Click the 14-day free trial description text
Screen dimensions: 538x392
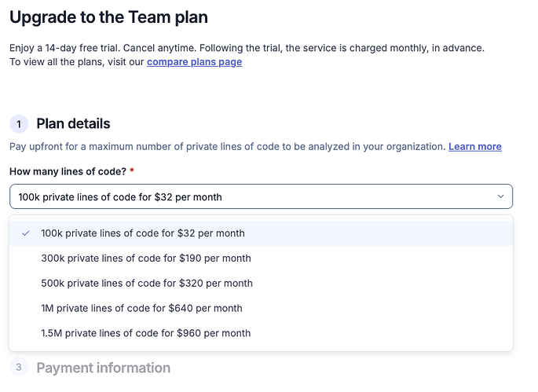(x=247, y=48)
